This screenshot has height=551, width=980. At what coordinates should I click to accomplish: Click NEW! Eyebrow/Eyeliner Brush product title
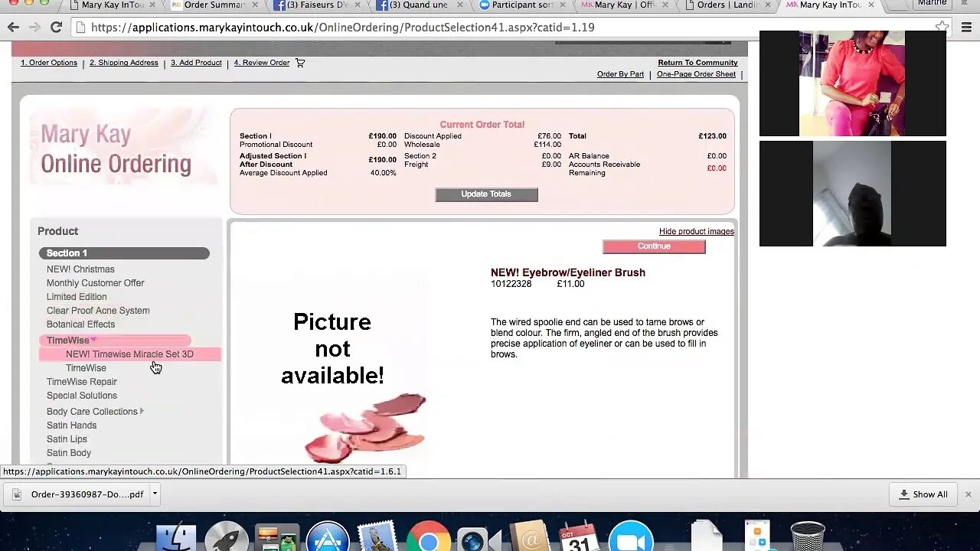(568, 272)
